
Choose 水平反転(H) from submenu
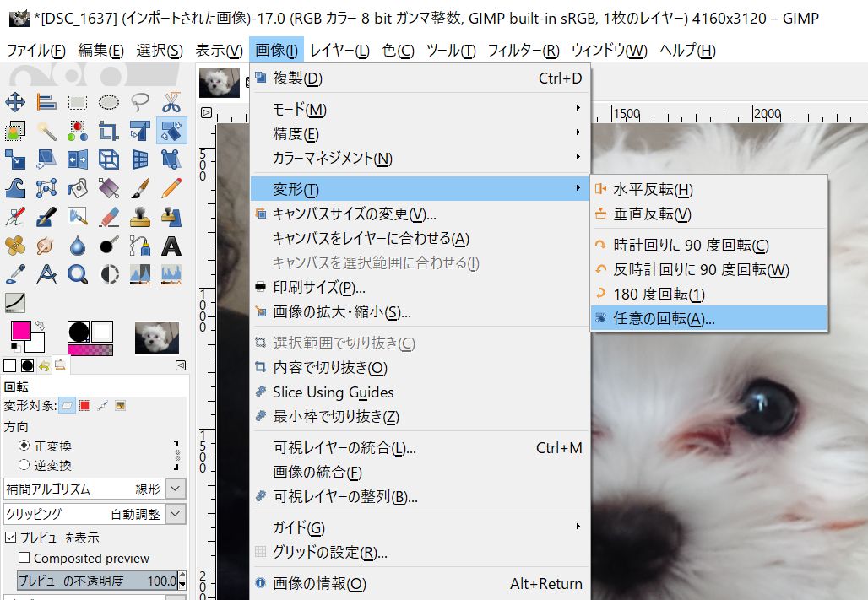pos(709,189)
